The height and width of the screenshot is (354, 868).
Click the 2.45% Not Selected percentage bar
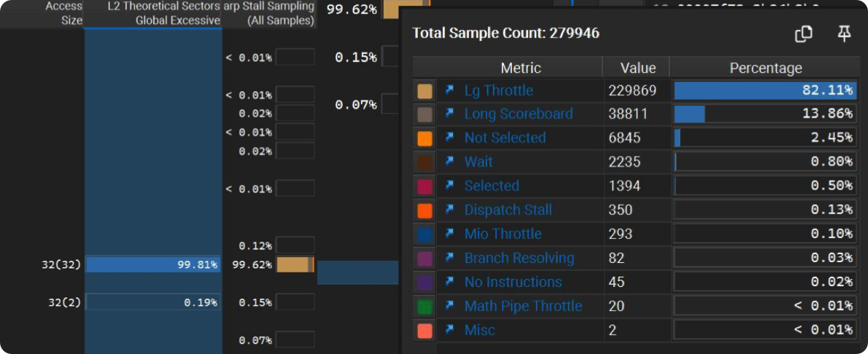(765, 138)
